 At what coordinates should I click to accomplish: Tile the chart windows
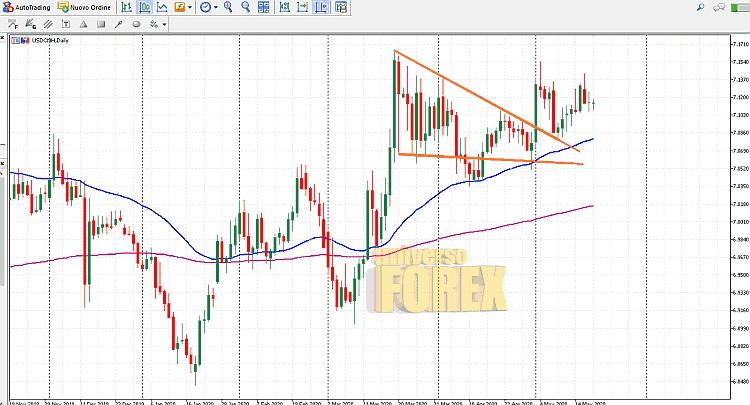pyautogui.click(x=262, y=7)
